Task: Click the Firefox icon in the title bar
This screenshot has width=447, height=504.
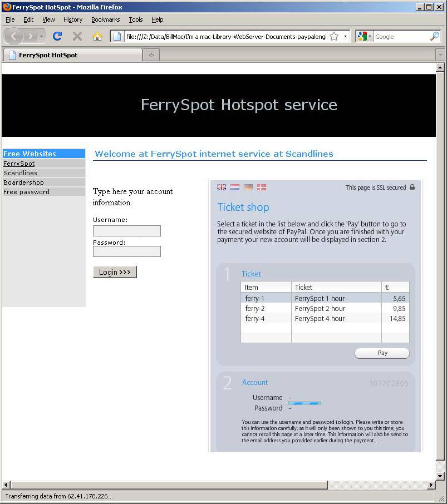Action: click(7, 7)
